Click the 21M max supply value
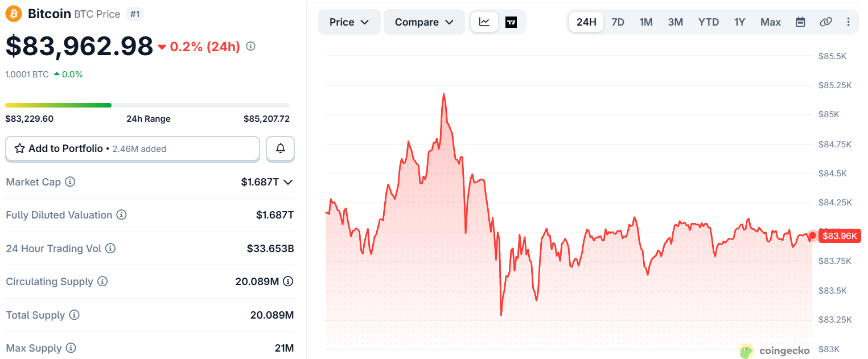This screenshot has width=868, height=359. [284, 348]
